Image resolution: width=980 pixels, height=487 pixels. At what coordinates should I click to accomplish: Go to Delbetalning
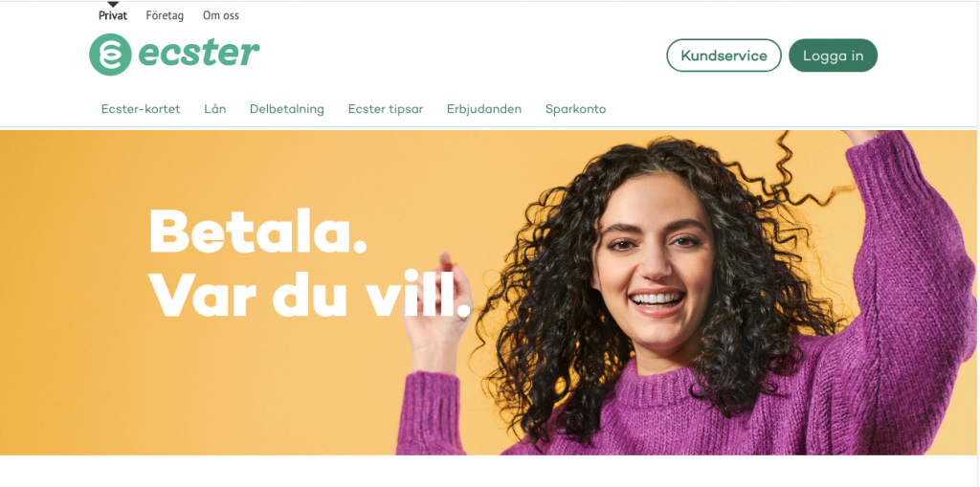point(287,109)
